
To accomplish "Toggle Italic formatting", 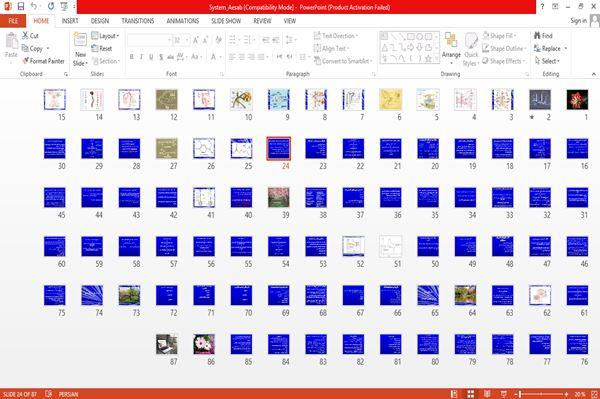I will pos(141,57).
